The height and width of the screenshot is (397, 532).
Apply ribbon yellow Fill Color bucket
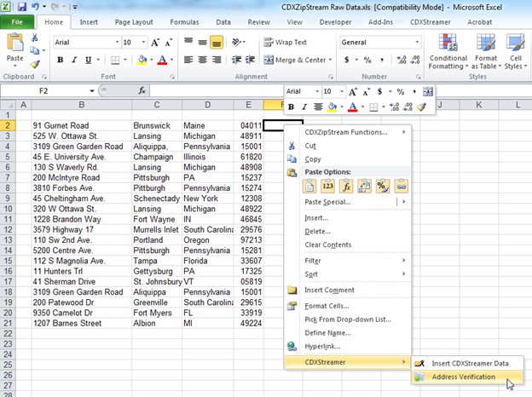click(142, 60)
